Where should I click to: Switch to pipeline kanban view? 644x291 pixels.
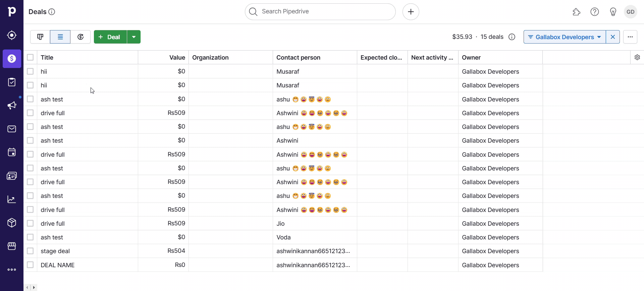click(40, 37)
